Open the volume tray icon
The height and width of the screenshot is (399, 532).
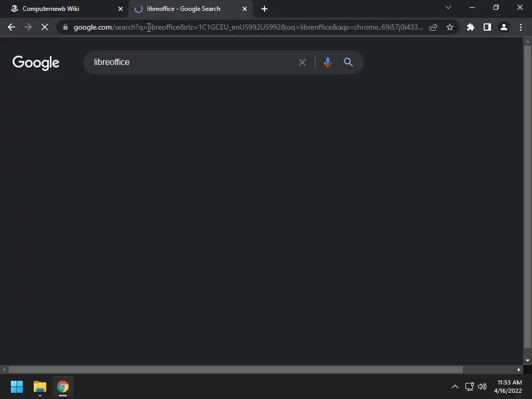482,387
